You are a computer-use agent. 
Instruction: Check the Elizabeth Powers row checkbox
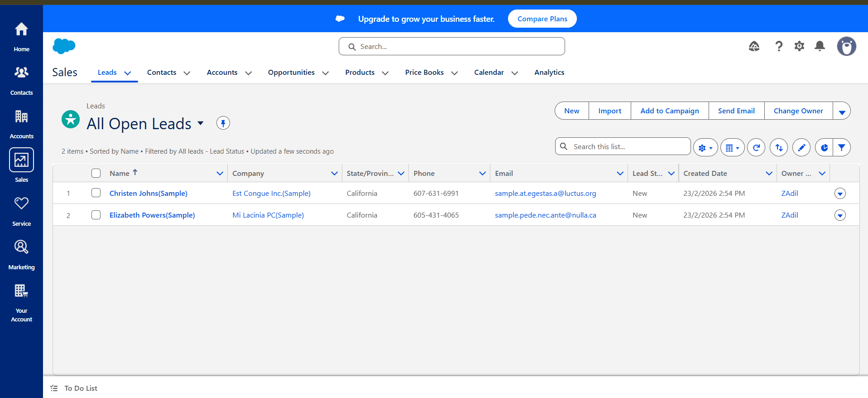pos(96,214)
